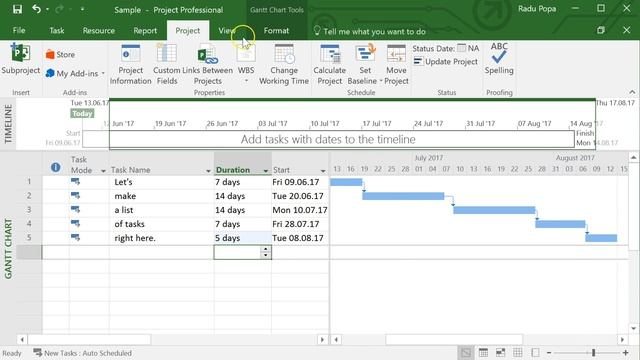
Task: Switch to Team Planner view icon in status bar
Action: click(x=500, y=353)
